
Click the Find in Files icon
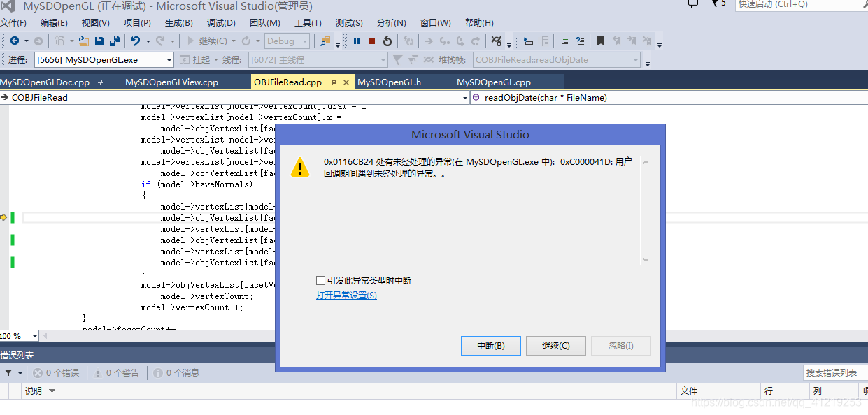tap(325, 41)
